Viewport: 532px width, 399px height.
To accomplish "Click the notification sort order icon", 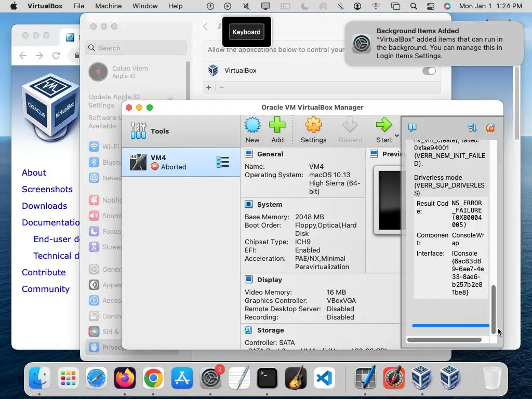I will click(x=472, y=128).
